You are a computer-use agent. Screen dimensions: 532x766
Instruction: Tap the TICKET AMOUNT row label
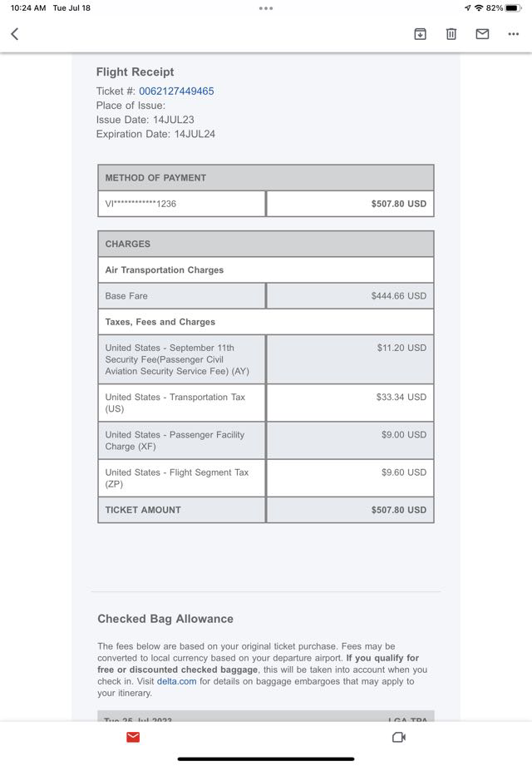click(143, 510)
